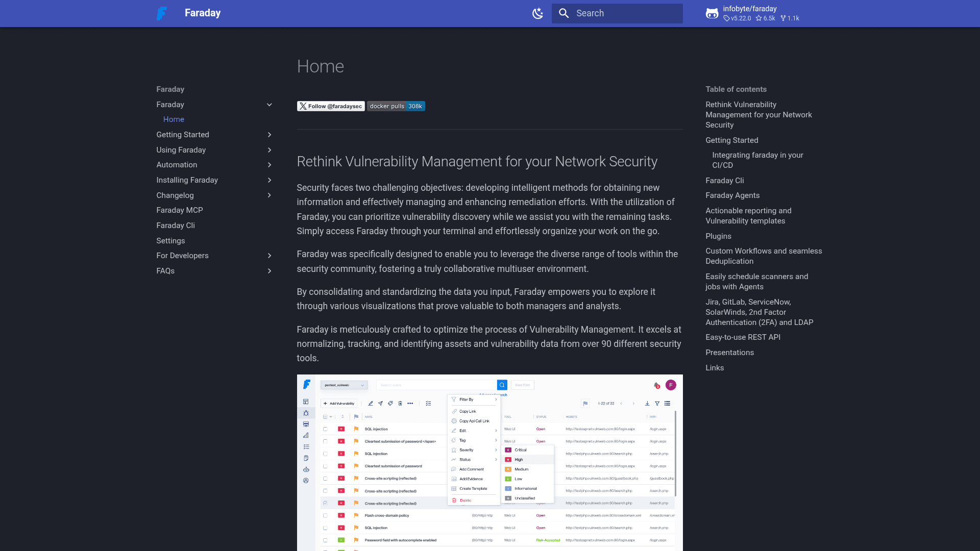
Task: Click the Faraday logo icon in header
Action: click(162, 13)
